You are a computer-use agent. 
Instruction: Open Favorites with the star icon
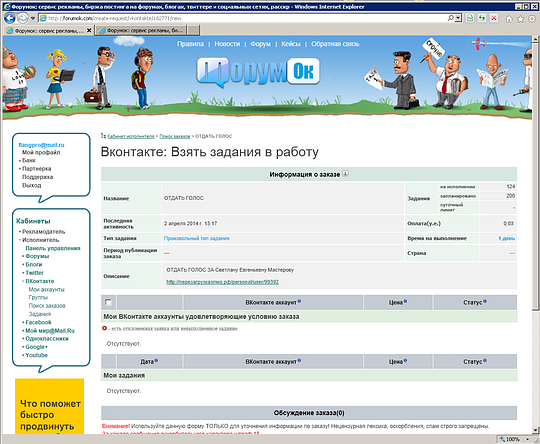520,19
